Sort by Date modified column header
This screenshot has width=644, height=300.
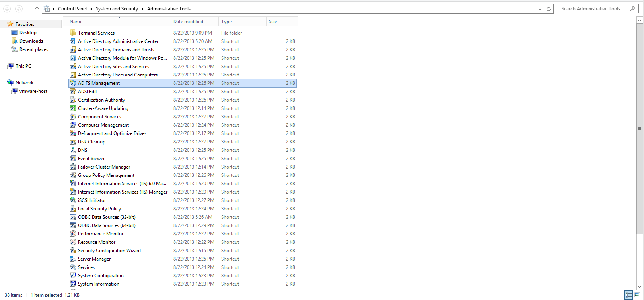point(195,22)
